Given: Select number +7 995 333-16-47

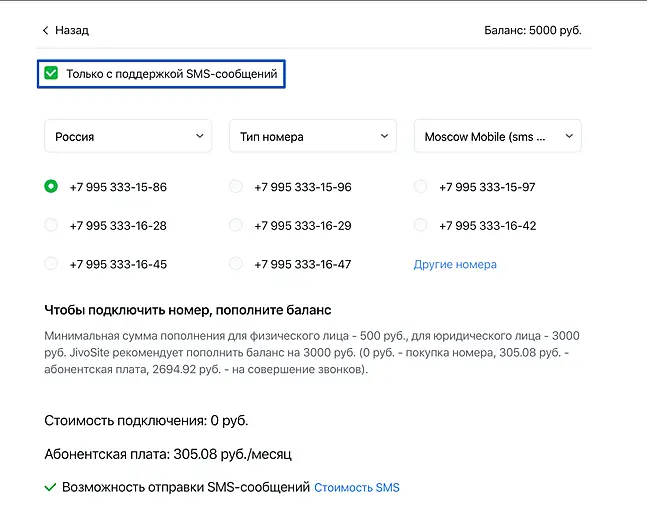Looking at the screenshot, I should tap(236, 264).
